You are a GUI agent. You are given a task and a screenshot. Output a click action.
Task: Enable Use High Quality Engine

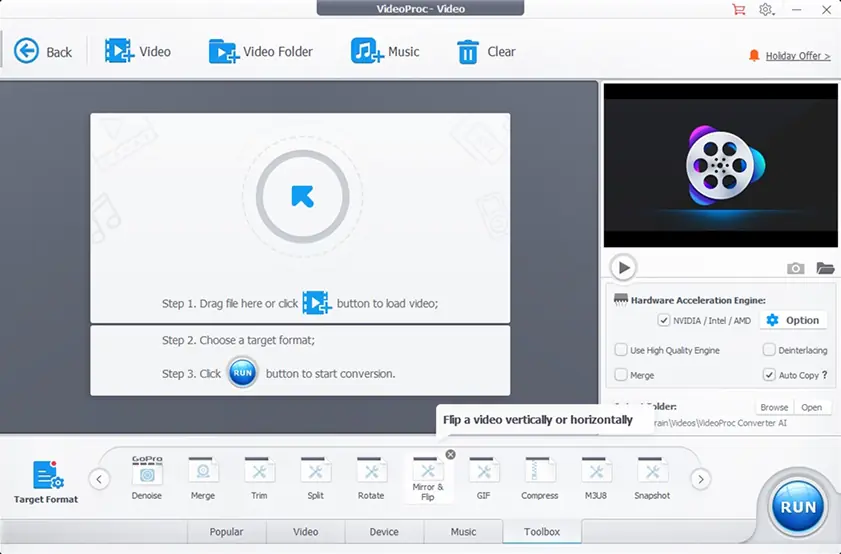point(621,350)
